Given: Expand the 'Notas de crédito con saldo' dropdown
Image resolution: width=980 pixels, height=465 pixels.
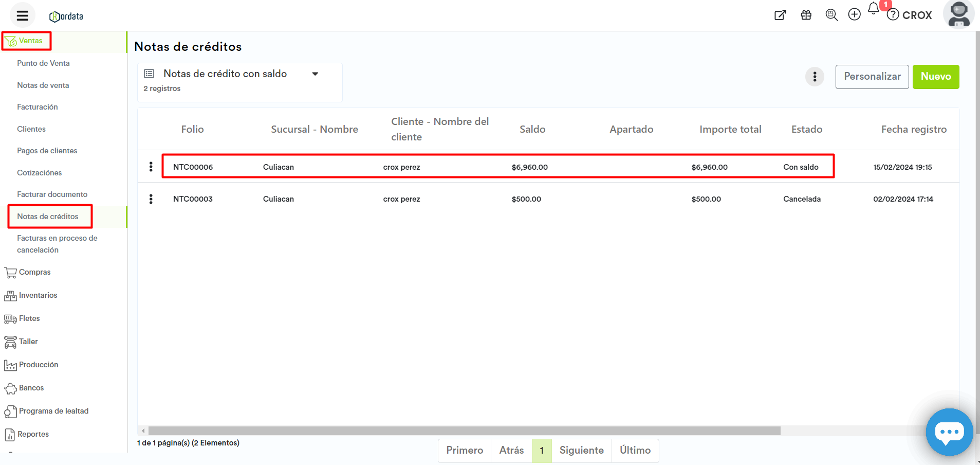Looking at the screenshot, I should pyautogui.click(x=315, y=74).
